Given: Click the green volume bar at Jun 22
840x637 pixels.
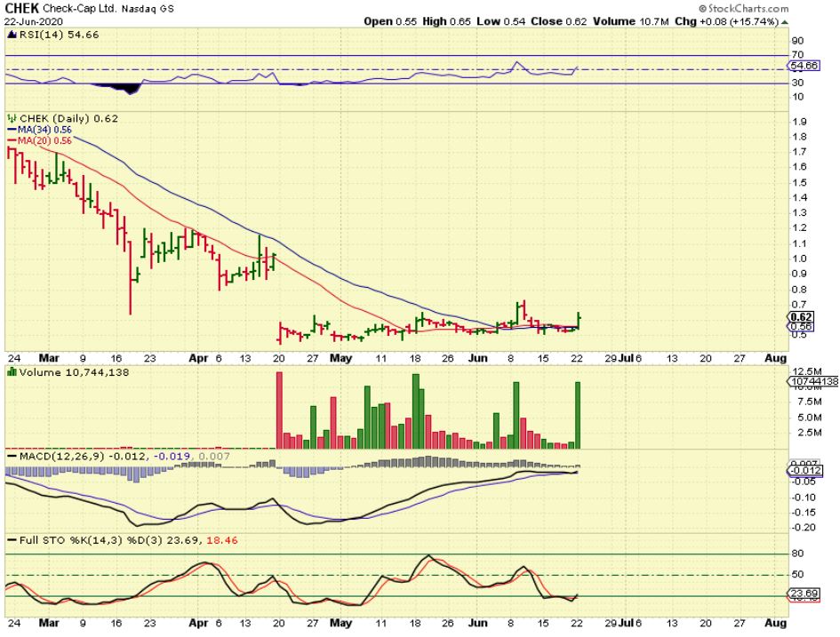Looking at the screenshot, I should (578, 416).
